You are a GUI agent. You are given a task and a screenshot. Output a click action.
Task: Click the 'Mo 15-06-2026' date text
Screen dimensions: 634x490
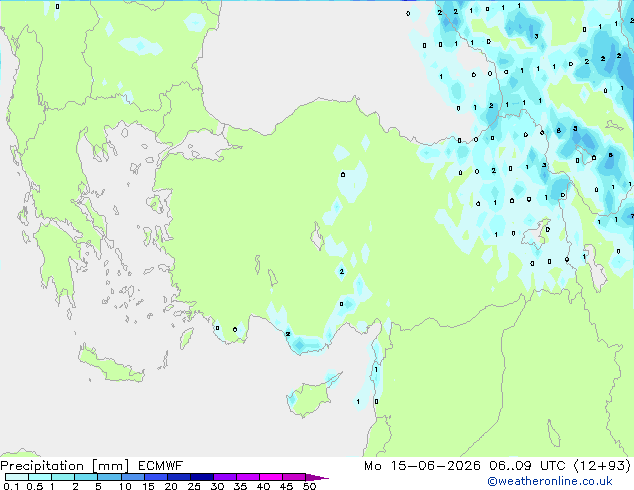(422, 466)
